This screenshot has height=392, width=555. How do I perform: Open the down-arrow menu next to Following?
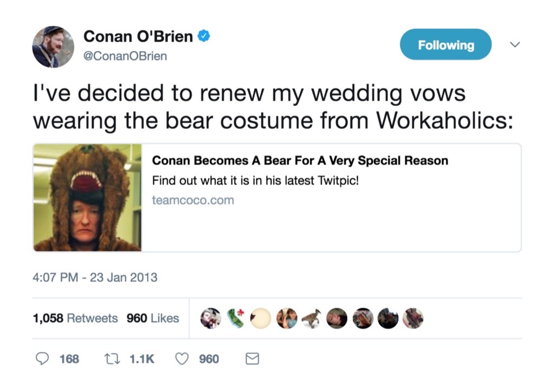(x=515, y=45)
